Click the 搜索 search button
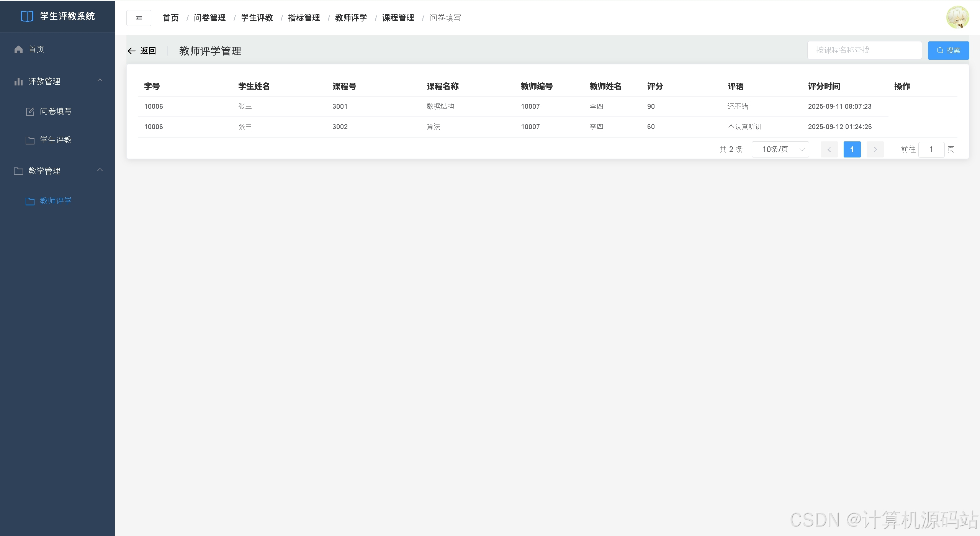The image size is (980, 536). tap(948, 51)
